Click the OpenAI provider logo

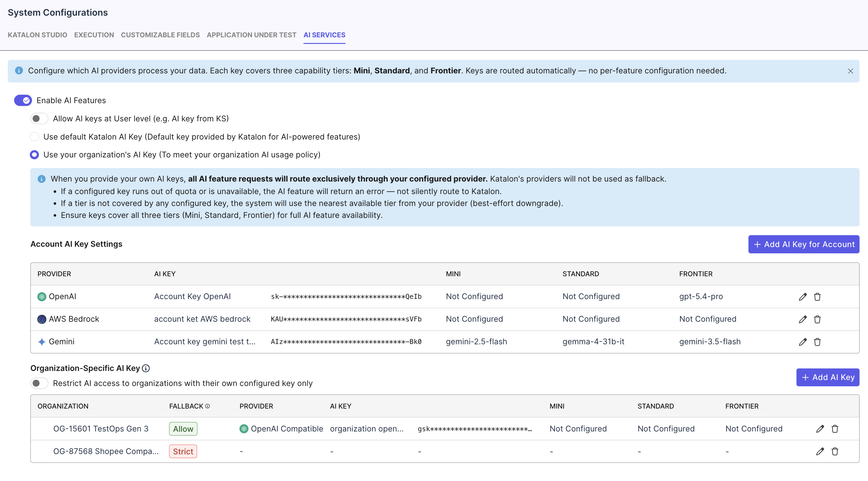pyautogui.click(x=42, y=297)
